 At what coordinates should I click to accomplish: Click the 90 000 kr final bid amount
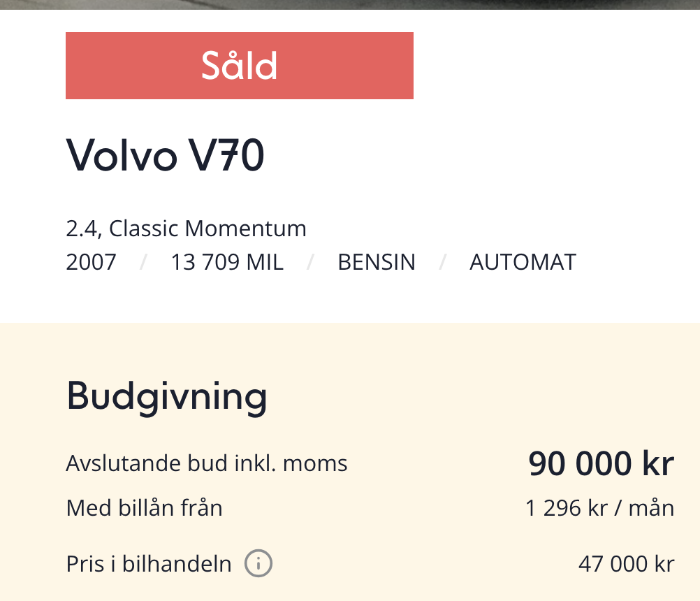tap(601, 463)
